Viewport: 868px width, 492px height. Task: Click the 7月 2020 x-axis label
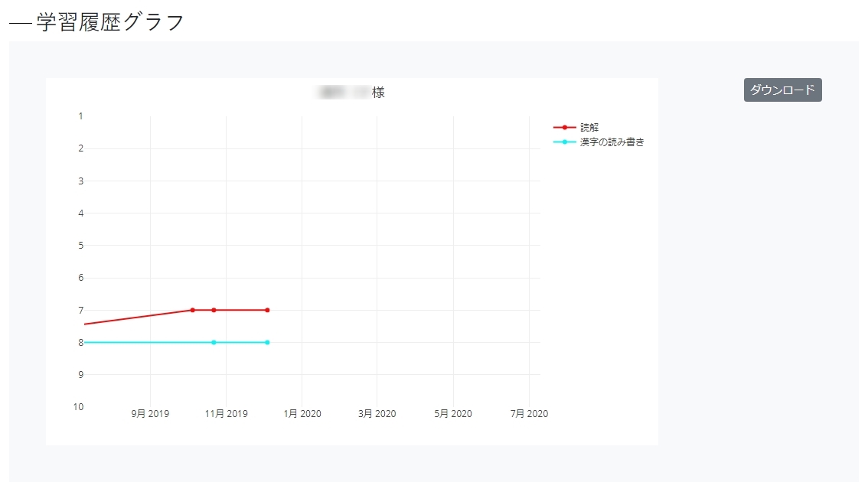[x=529, y=414]
